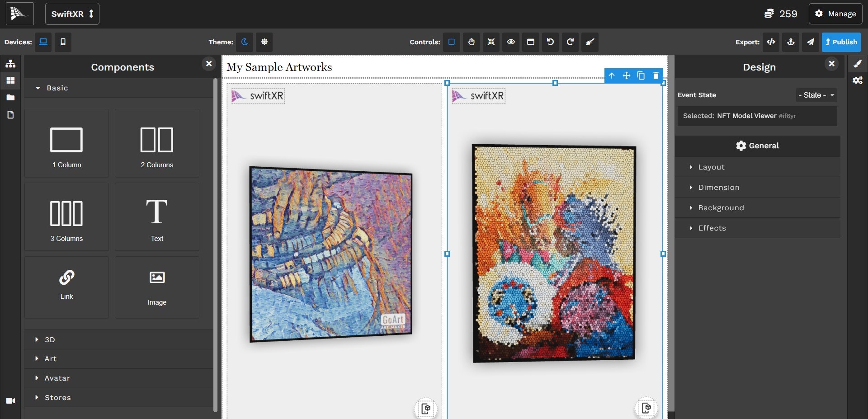
Task: Open the site structure hierarchy sidebar icon
Action: pyautogui.click(x=10, y=64)
